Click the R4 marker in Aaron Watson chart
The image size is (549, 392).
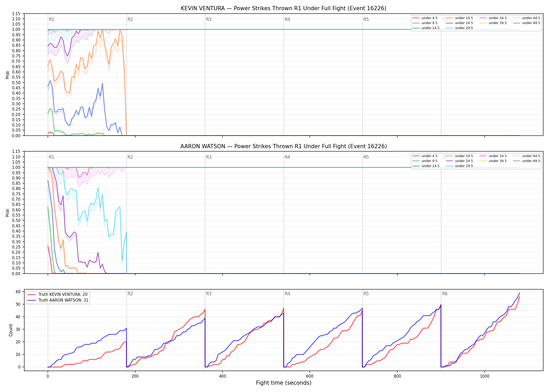(x=287, y=157)
